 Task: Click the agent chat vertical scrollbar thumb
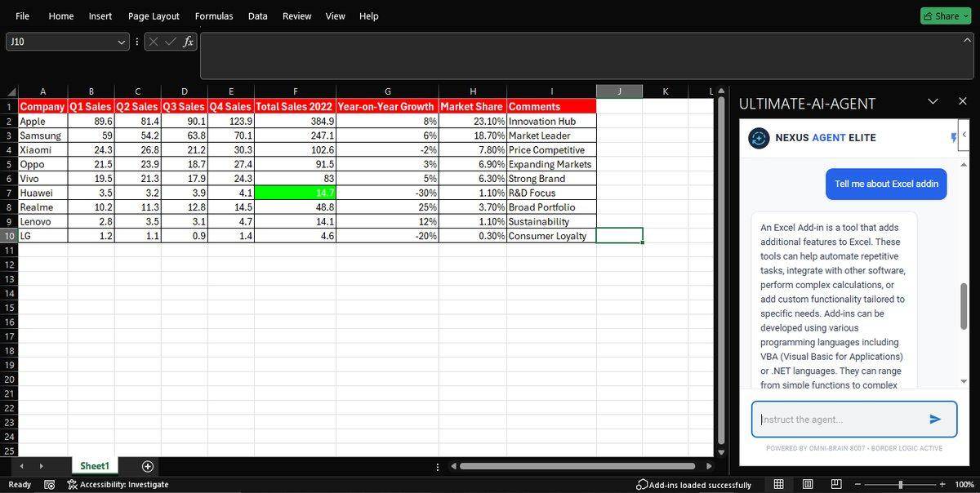(964, 306)
